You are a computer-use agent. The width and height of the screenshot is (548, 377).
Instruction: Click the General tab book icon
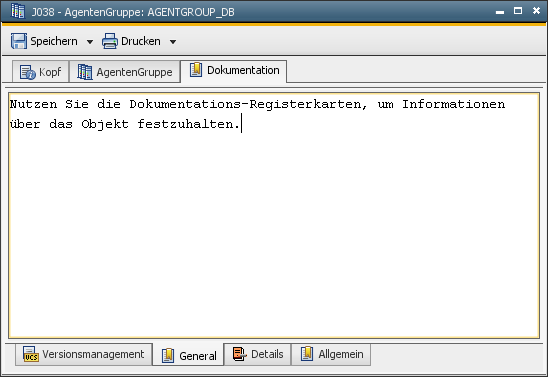168,356
